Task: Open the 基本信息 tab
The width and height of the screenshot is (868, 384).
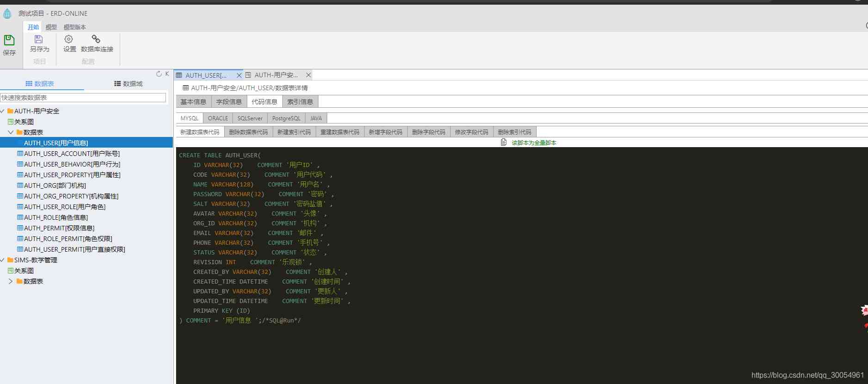Action: pos(194,102)
